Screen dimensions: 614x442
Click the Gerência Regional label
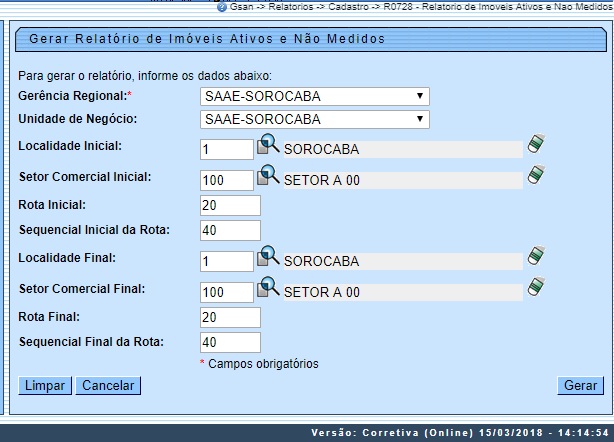click(x=74, y=96)
